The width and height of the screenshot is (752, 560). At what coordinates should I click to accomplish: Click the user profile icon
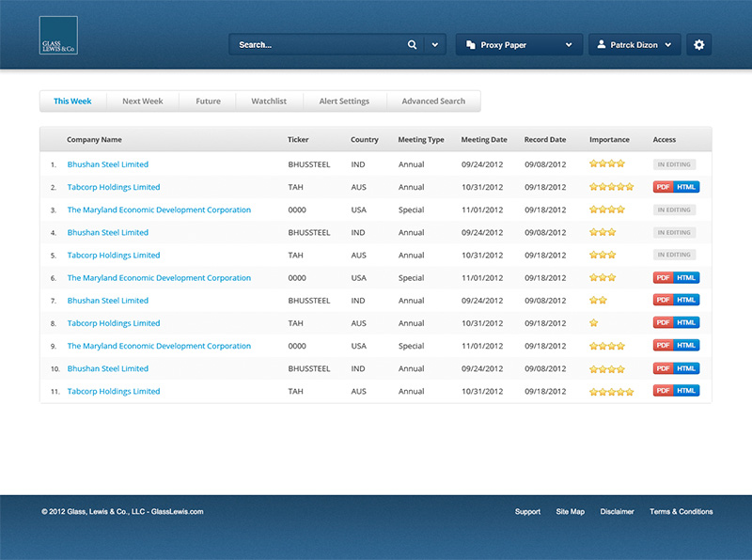click(602, 45)
